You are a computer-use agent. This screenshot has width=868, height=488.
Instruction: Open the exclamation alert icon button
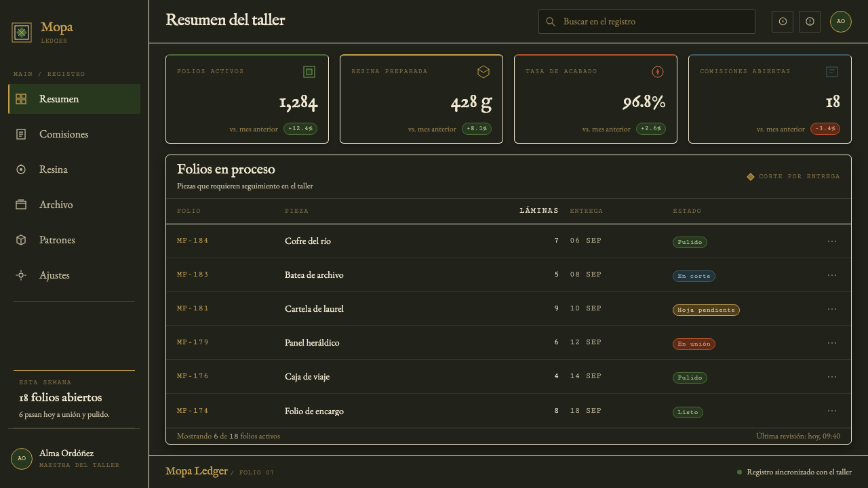[810, 22]
